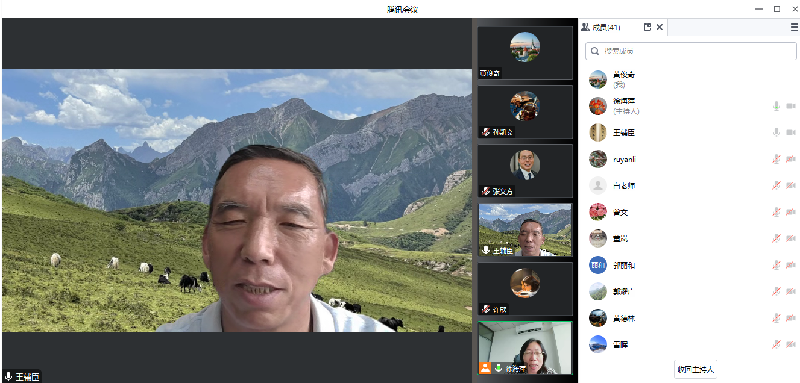The width and height of the screenshot is (800, 383).
Task: Select the mountain-background speaker thumbnail
Action: [525, 230]
